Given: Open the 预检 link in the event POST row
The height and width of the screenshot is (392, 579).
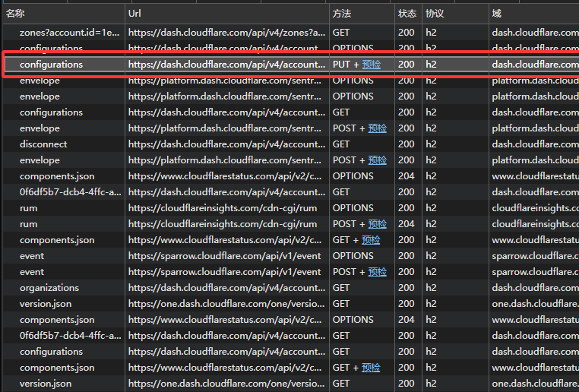Looking at the screenshot, I should tap(377, 272).
